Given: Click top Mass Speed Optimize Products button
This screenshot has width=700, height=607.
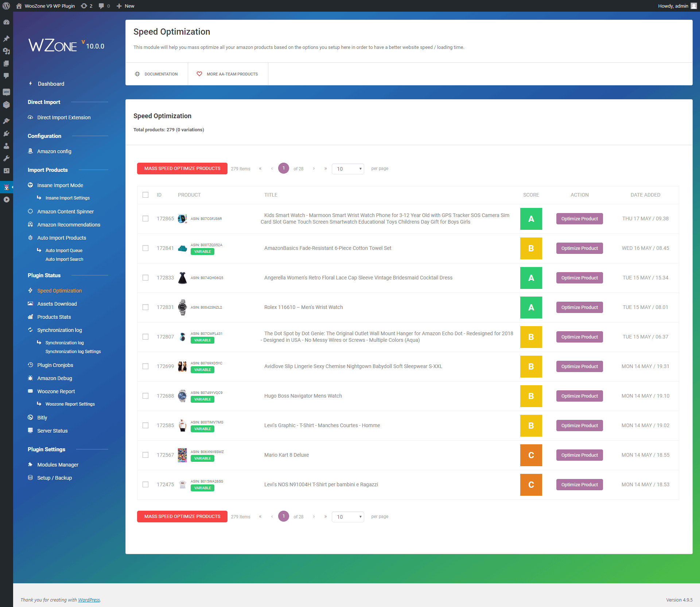Looking at the screenshot, I should [x=182, y=169].
